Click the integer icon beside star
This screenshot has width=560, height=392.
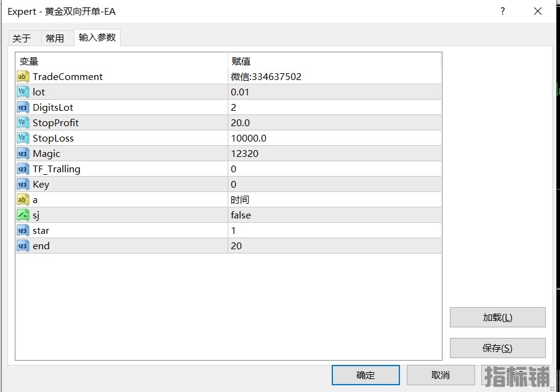click(23, 230)
